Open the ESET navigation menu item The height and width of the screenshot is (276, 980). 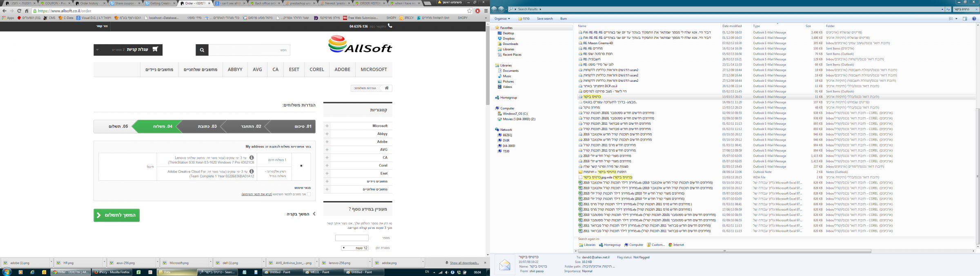pos(294,70)
